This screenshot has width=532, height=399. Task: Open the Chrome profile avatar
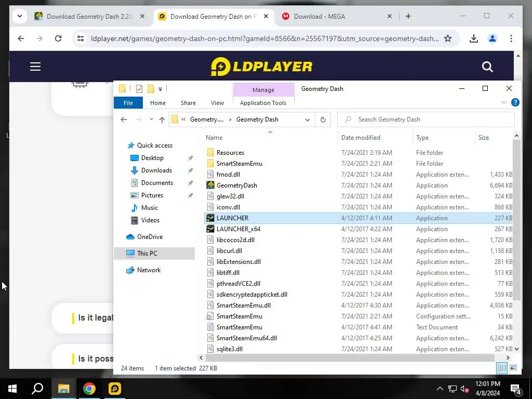493,38
